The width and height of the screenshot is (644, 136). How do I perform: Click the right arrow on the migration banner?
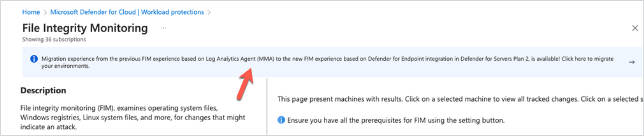[631, 62]
